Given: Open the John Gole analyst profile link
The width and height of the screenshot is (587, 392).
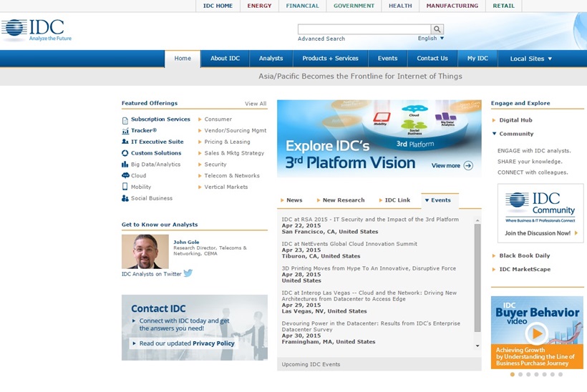Looking at the screenshot, I should point(186,242).
